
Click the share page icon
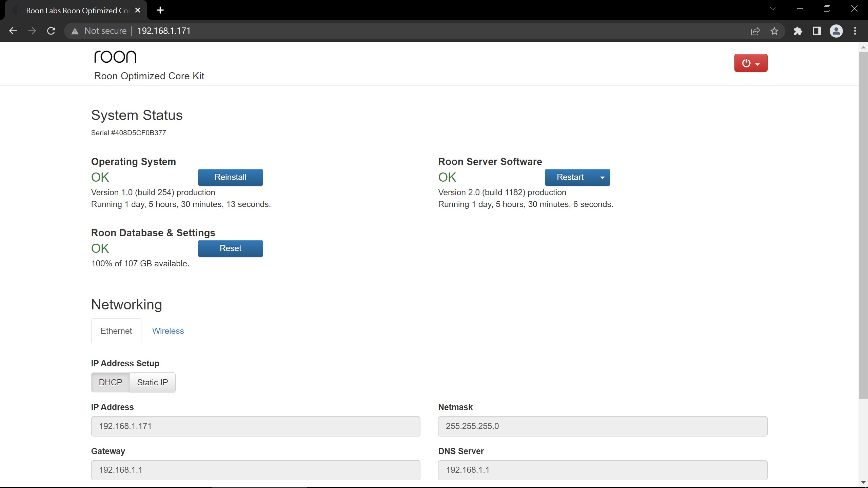[755, 31]
